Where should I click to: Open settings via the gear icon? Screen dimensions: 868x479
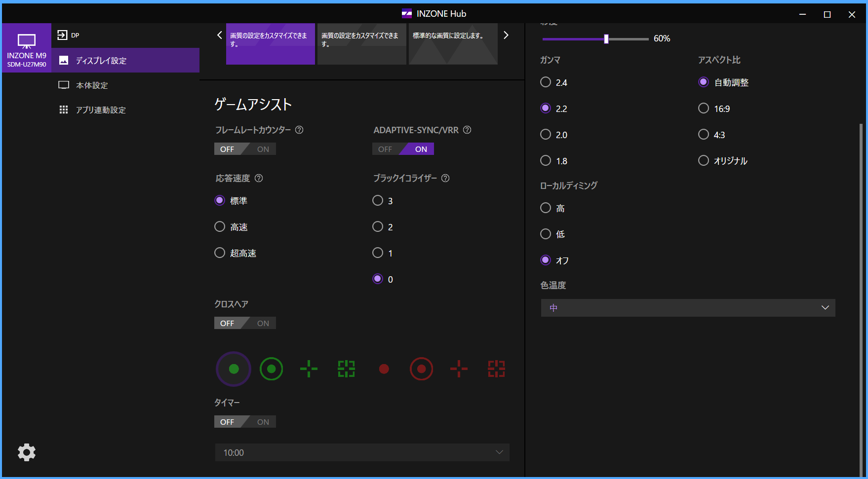coord(27,452)
